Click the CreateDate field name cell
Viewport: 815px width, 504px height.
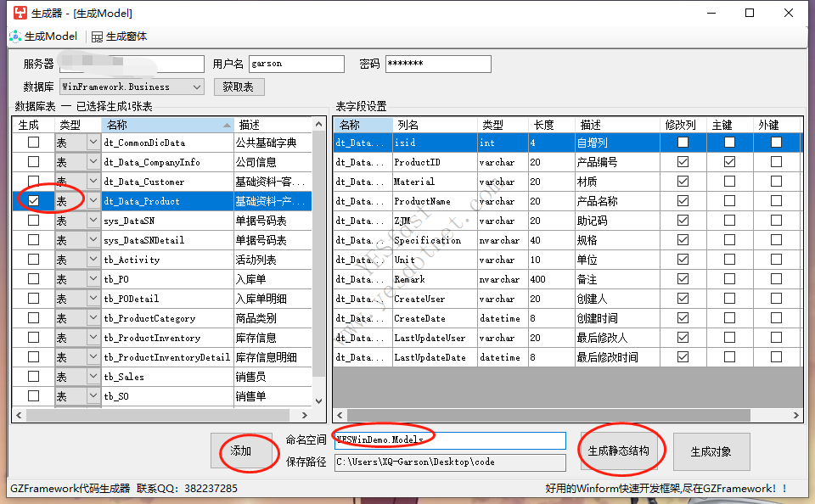(435, 318)
